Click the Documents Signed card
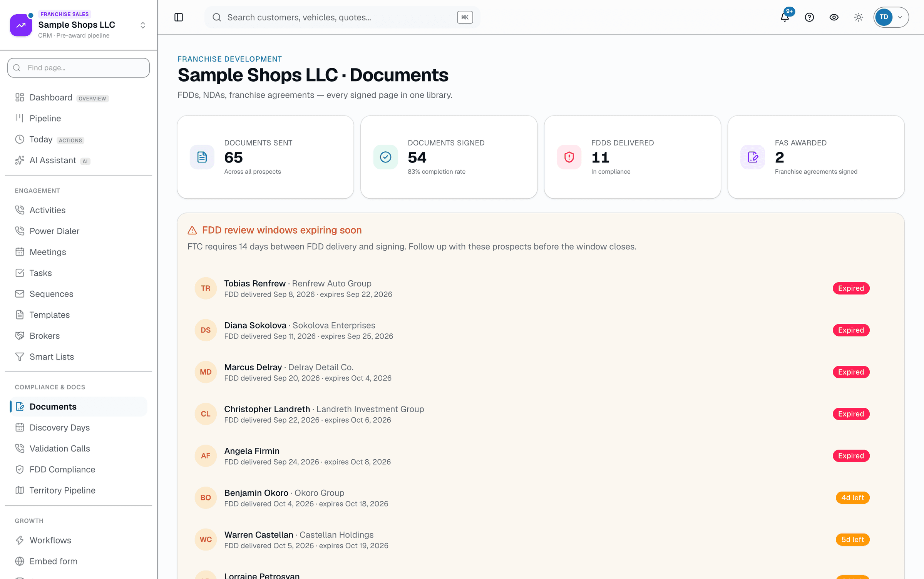Image resolution: width=924 pixels, height=579 pixels. click(449, 157)
